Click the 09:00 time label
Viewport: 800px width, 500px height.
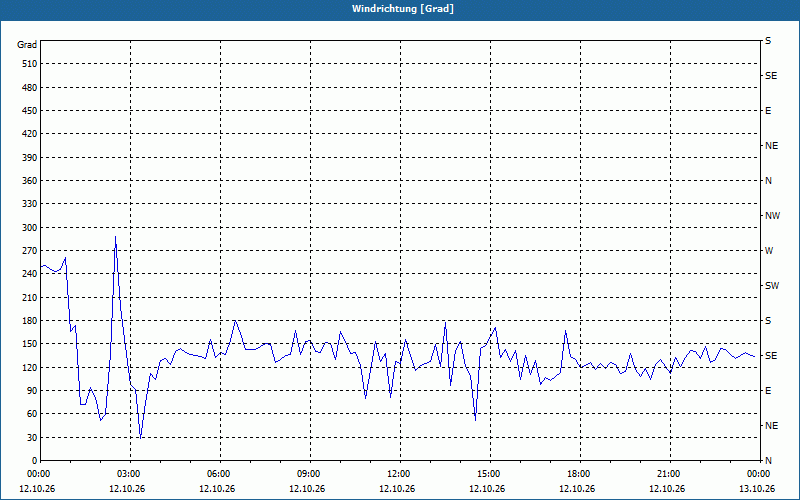tap(310, 473)
